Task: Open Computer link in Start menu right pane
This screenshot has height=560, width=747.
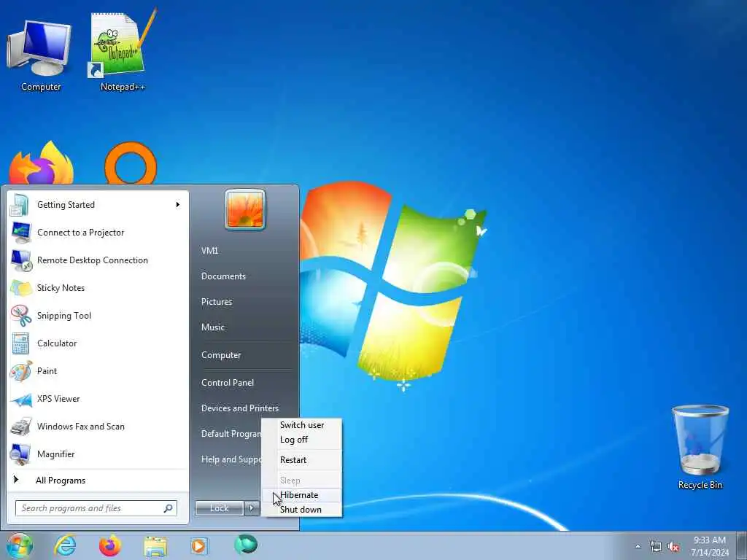Action: 221,355
